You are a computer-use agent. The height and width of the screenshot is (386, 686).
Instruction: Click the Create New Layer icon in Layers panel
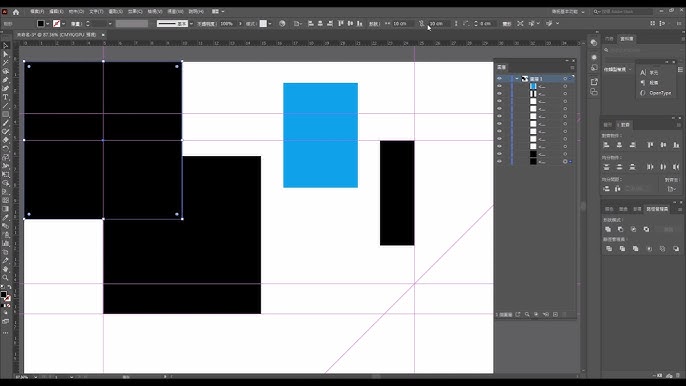(x=556, y=314)
